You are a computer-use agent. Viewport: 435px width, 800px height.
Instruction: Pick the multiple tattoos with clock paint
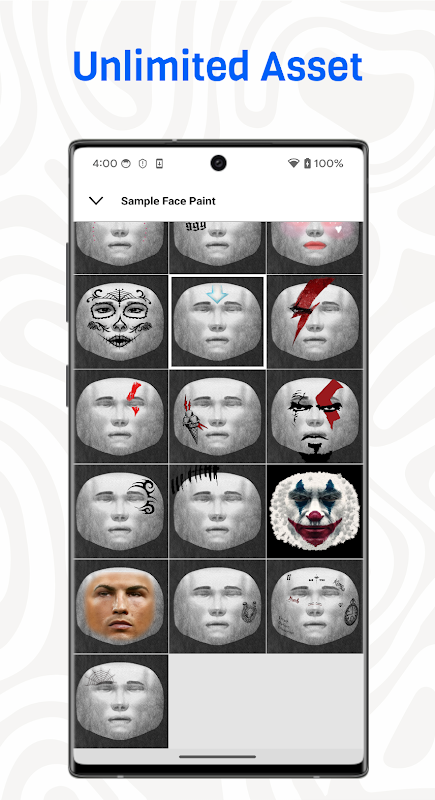[315, 606]
